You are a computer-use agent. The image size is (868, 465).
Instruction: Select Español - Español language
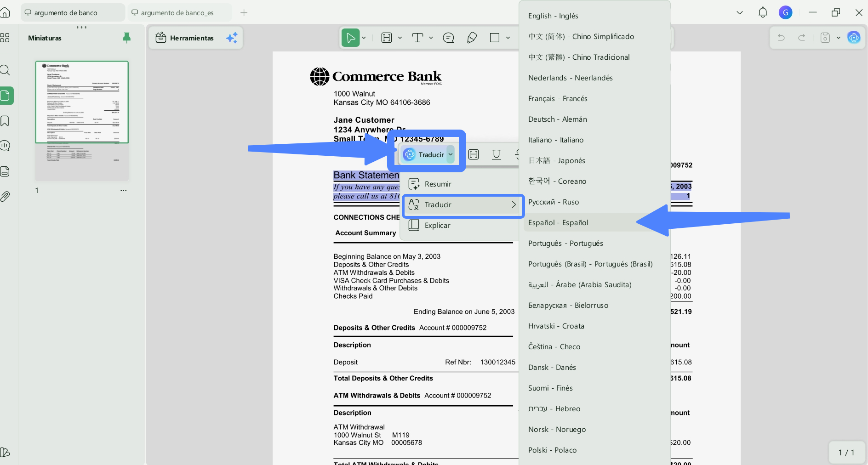point(594,222)
